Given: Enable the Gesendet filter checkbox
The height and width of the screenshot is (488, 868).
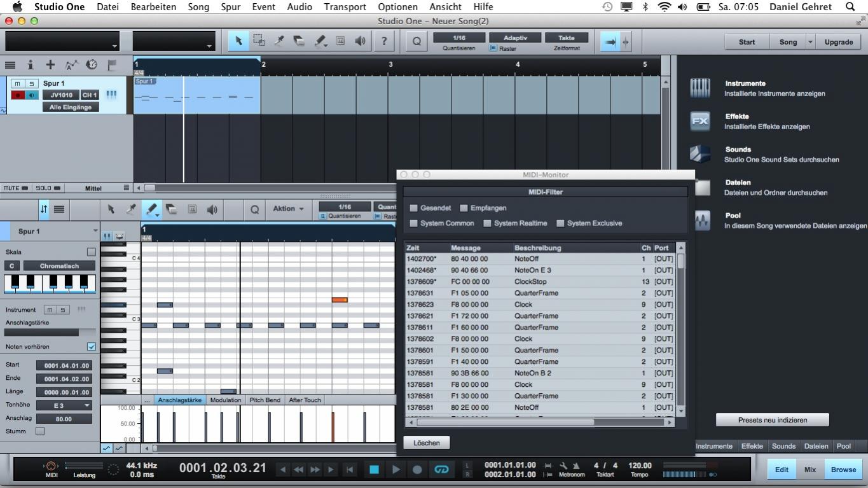Looking at the screenshot, I should (413, 208).
